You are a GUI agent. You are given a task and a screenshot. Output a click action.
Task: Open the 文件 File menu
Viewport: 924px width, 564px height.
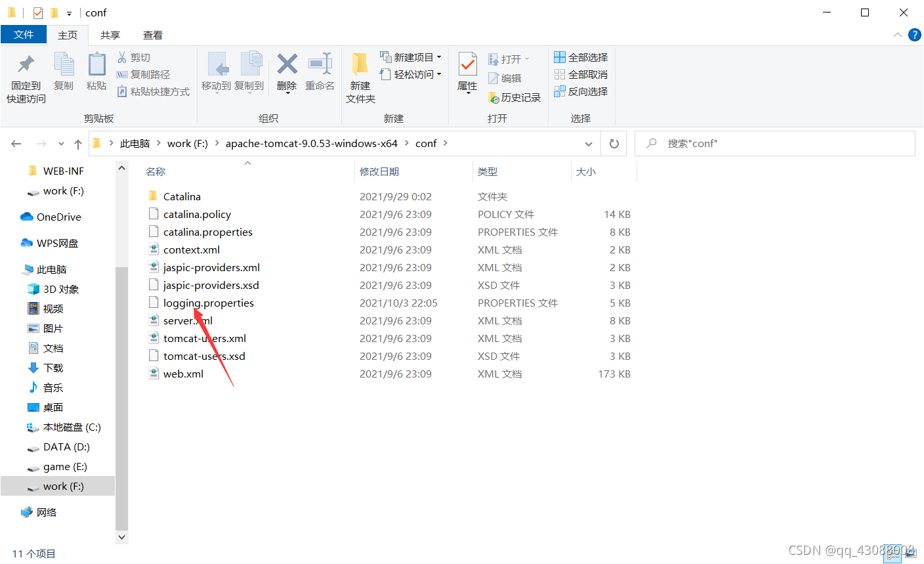[x=24, y=34]
